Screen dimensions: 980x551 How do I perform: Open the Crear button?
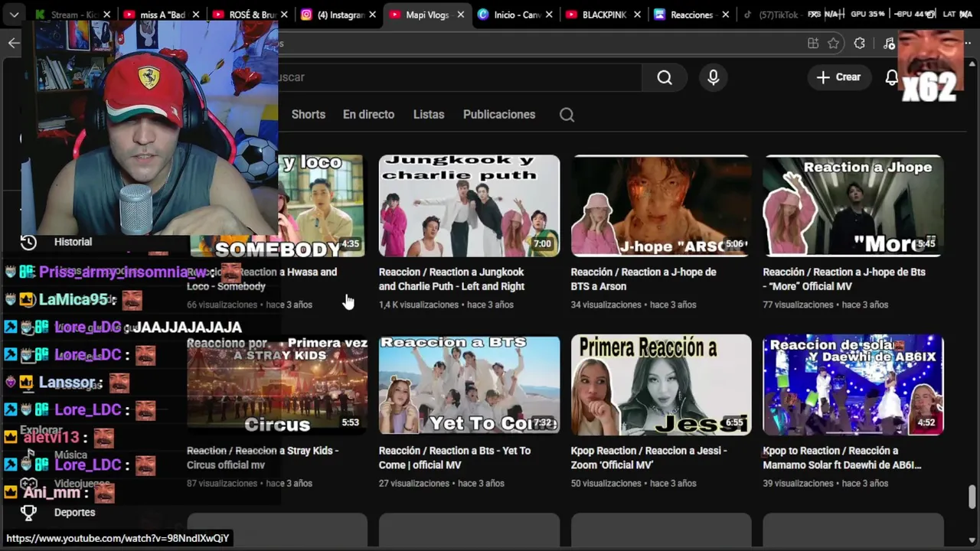click(838, 77)
